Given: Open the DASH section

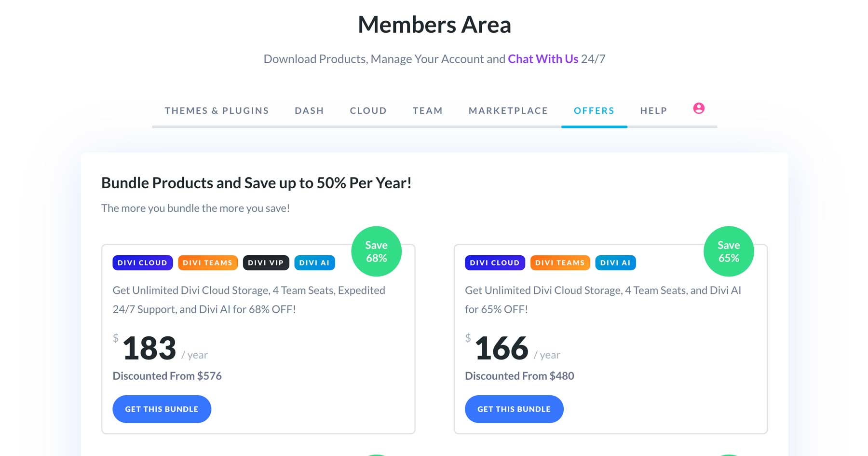Looking at the screenshot, I should pyautogui.click(x=309, y=111).
